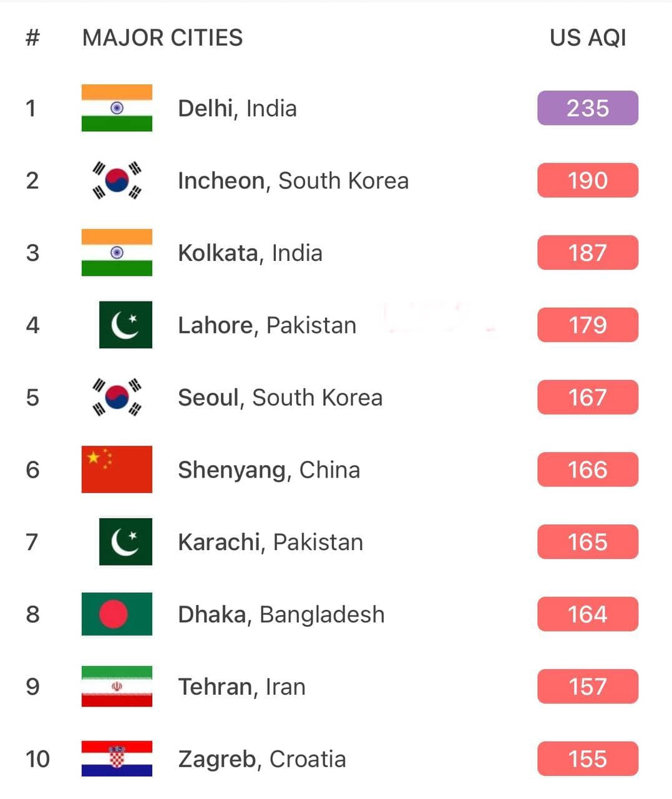Click the China flag beside Shenyang
Image resolution: width=672 pixels, height=799 pixels.
pos(117,469)
